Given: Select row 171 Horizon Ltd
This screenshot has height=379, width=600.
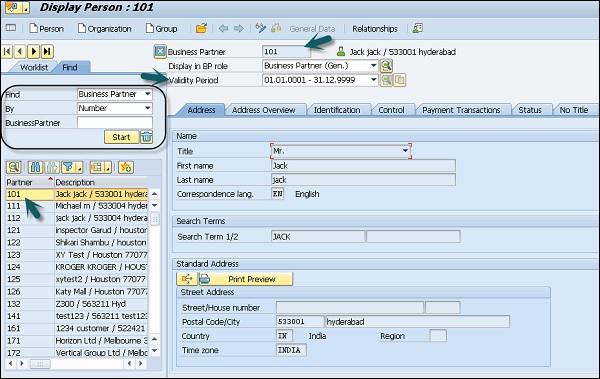Looking at the screenshot, I should [x=77, y=340].
